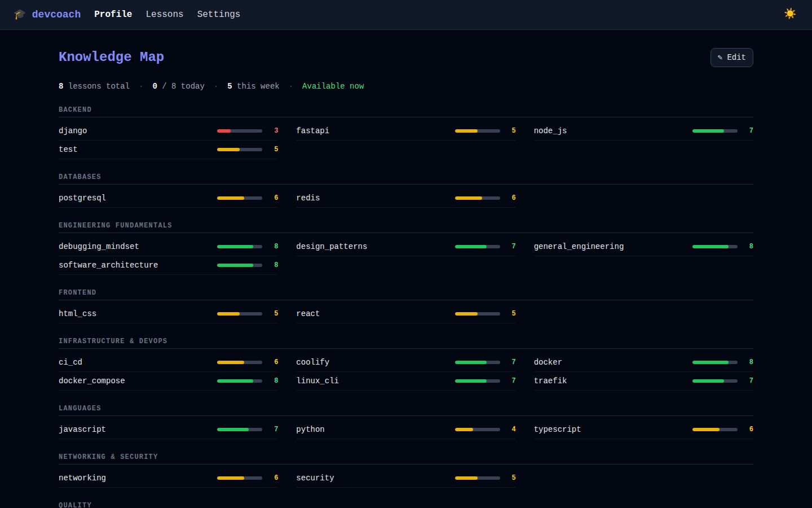Screen dimensions: 812x508
Task: Click the Available now link
Action: pyautogui.click(x=333, y=86)
